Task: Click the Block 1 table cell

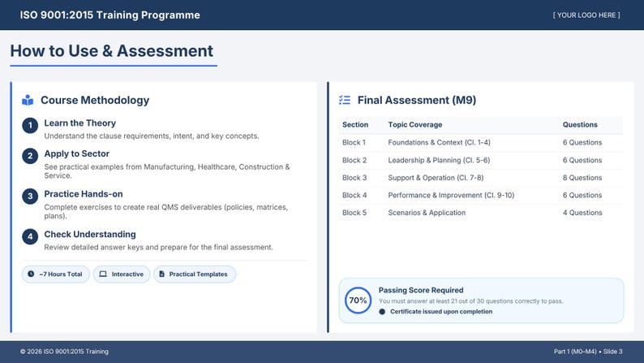Action: [x=354, y=142]
